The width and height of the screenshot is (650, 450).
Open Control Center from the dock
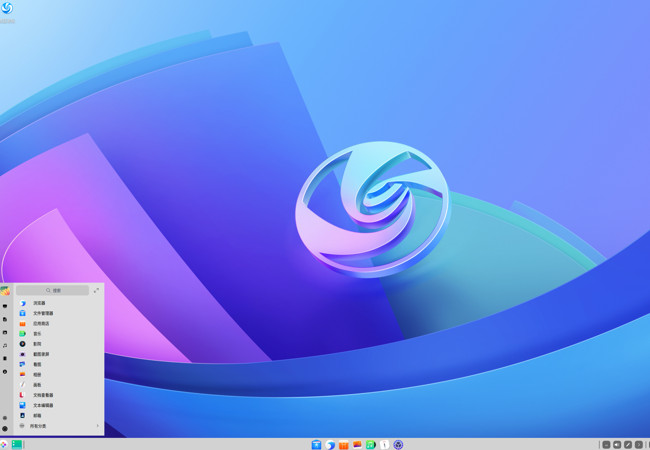point(398,445)
